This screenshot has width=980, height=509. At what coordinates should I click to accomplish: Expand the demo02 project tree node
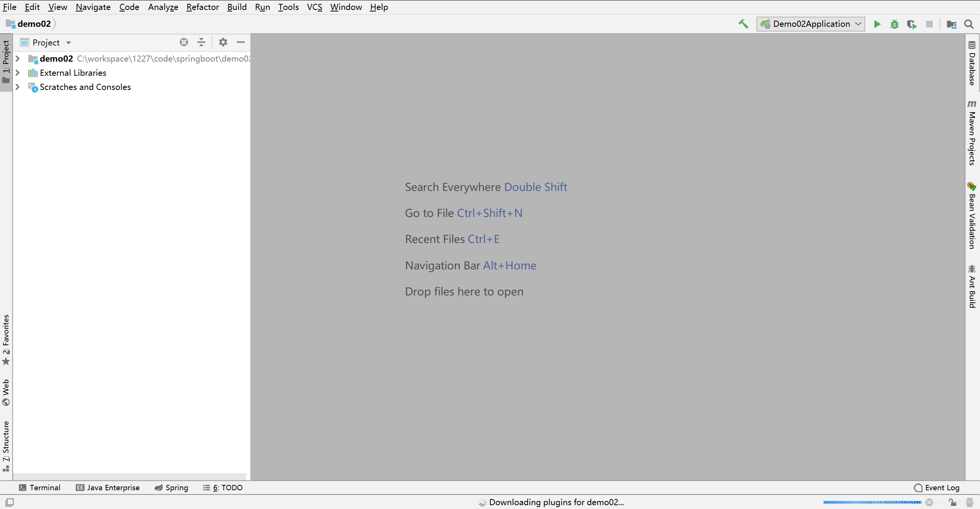coord(18,58)
